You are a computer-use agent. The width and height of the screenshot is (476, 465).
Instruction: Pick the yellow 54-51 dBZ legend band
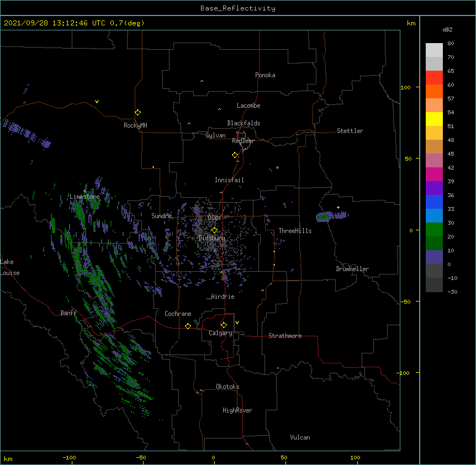pos(434,119)
